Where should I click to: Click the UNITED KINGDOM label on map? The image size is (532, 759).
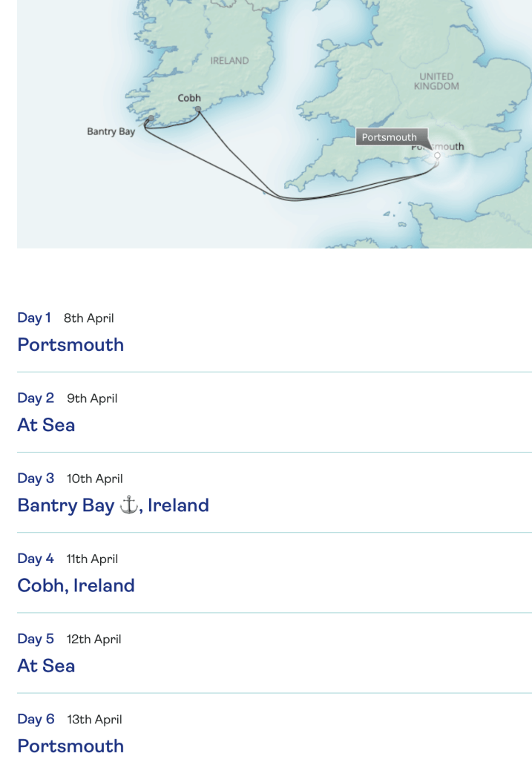(x=436, y=82)
